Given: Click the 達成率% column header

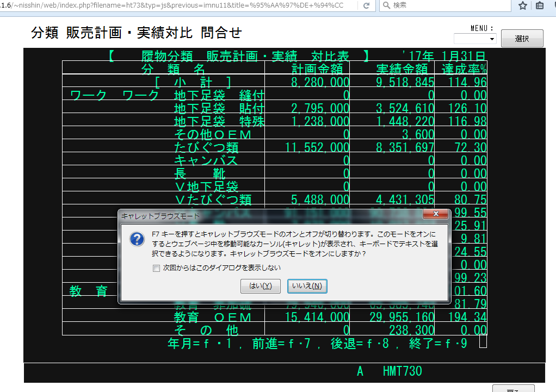Looking at the screenshot, I should pos(464,69).
